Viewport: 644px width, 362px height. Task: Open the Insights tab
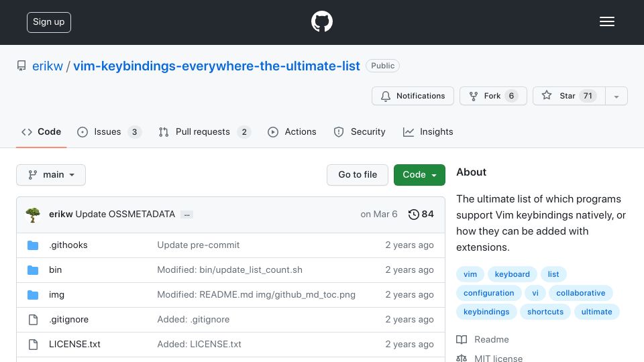pyautogui.click(x=428, y=132)
